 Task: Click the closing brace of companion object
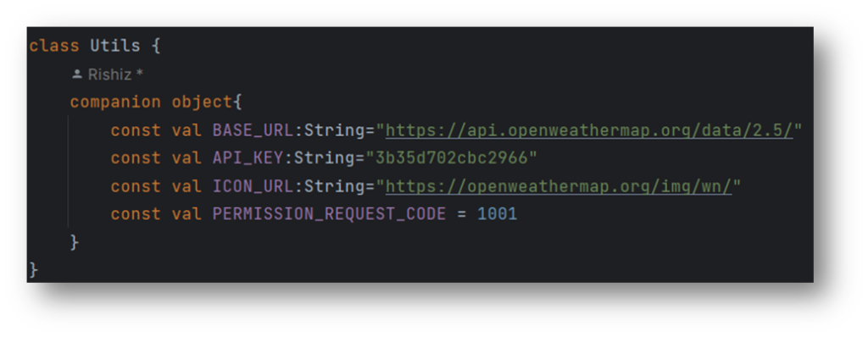pyautogui.click(x=75, y=242)
